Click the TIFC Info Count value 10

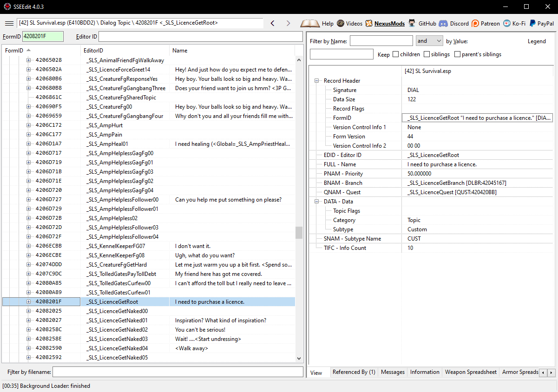pos(478,248)
